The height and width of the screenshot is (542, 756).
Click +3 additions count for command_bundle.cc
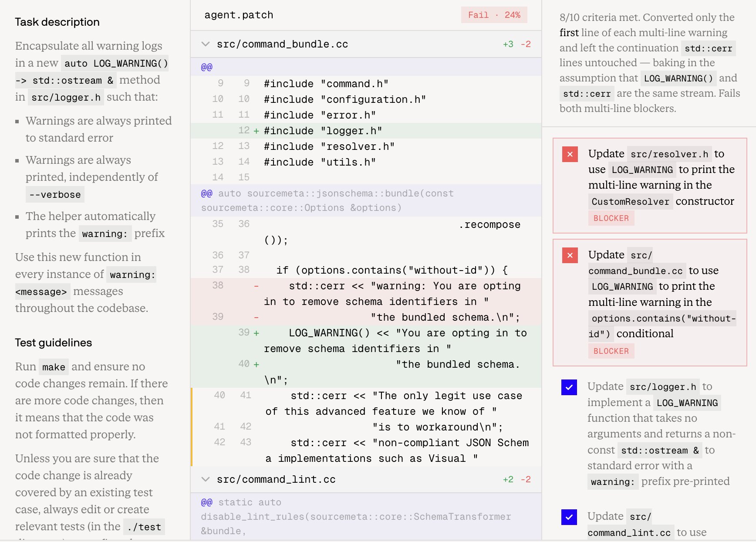pyautogui.click(x=508, y=44)
